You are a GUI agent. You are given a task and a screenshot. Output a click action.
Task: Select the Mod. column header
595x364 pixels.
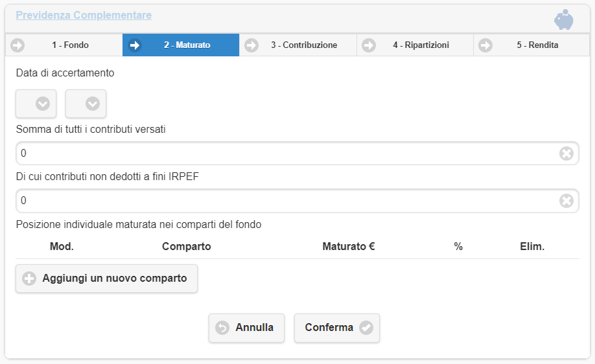[x=62, y=247]
